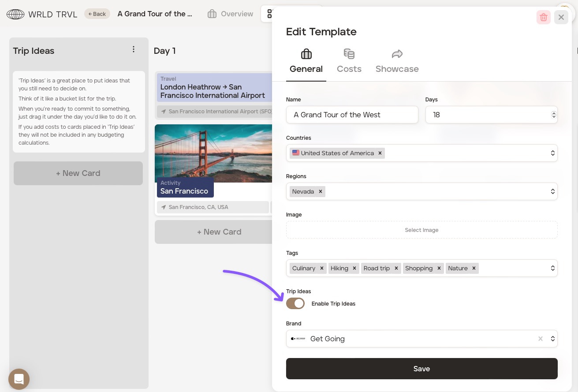The width and height of the screenshot is (578, 392).
Task: Save the template changes
Action: click(421, 369)
